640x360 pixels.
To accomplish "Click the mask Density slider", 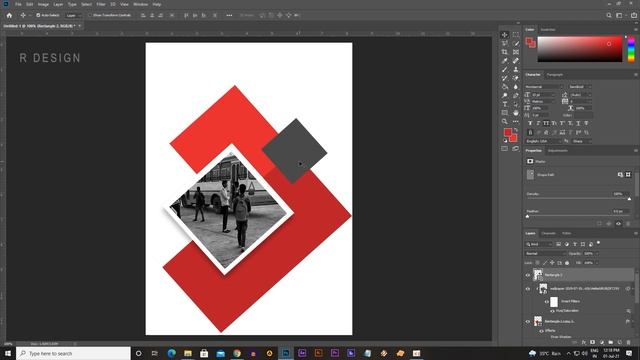I will 578,199.
